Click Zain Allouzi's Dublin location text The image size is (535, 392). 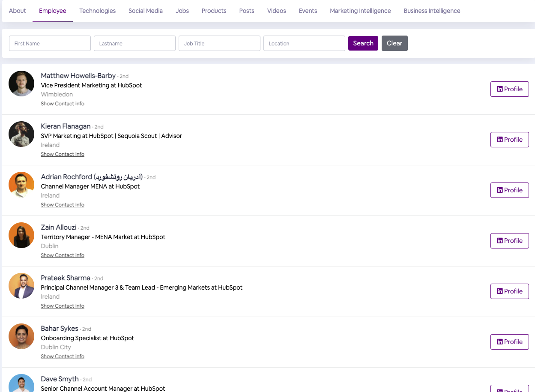[50, 246]
